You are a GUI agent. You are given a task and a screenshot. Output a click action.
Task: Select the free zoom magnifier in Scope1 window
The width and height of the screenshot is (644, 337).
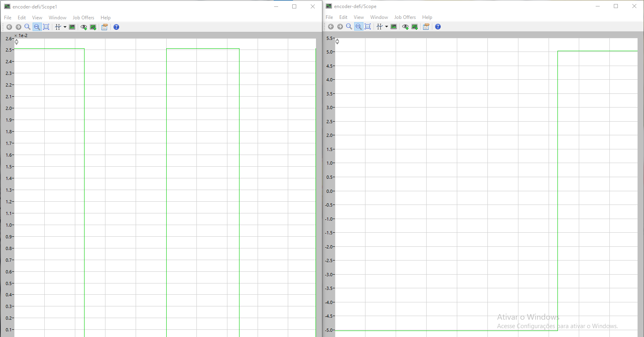tap(27, 27)
